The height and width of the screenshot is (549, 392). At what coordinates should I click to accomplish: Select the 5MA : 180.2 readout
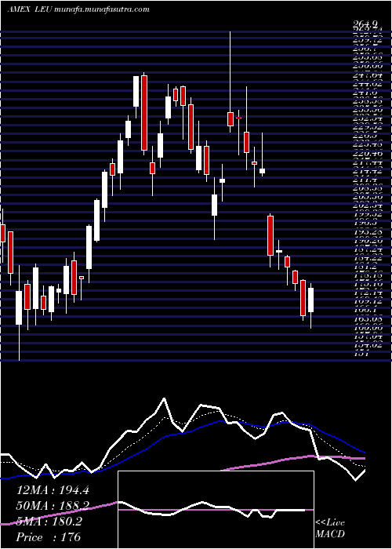(49, 522)
